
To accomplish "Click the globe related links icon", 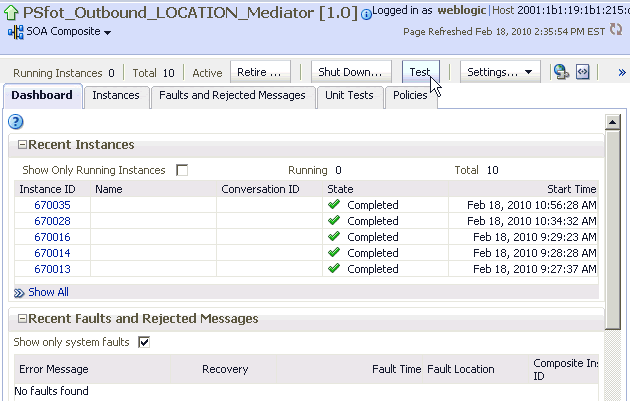I will (561, 72).
